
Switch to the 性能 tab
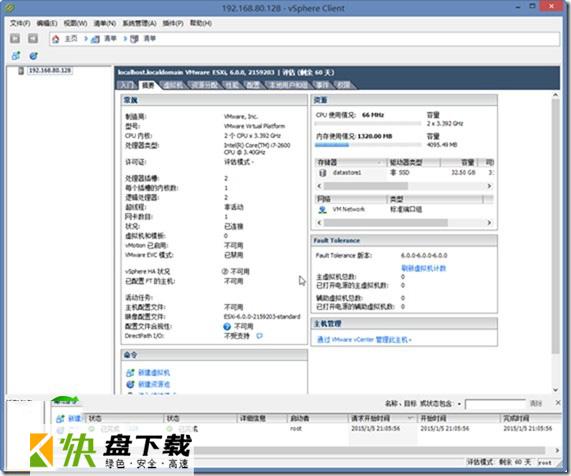[x=232, y=85]
